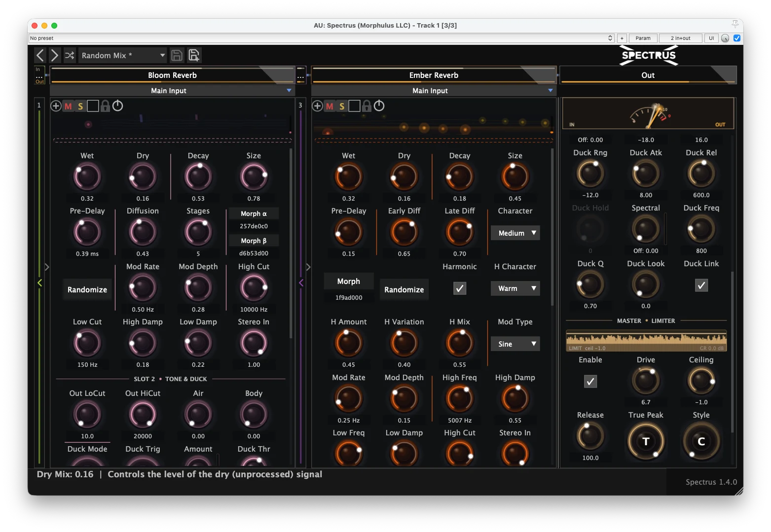Toggle the Harmonic checkbox
771x532 pixels.
pos(460,288)
